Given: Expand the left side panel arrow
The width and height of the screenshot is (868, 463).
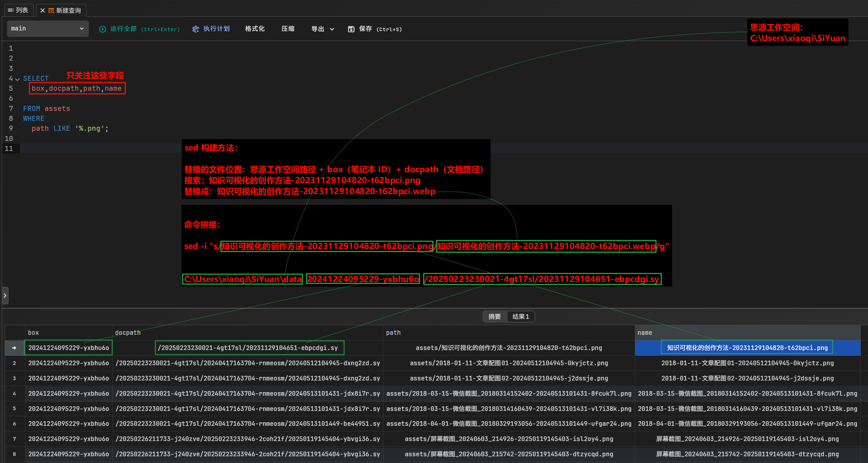Looking at the screenshot, I should point(5,295).
